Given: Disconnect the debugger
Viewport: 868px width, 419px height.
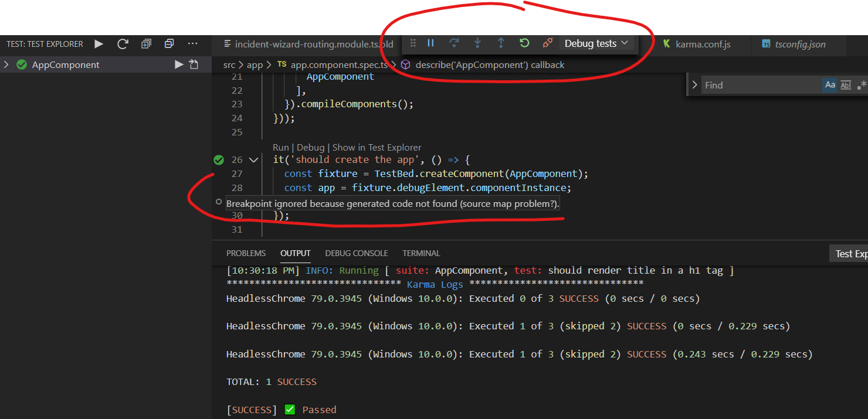Looking at the screenshot, I should 547,43.
